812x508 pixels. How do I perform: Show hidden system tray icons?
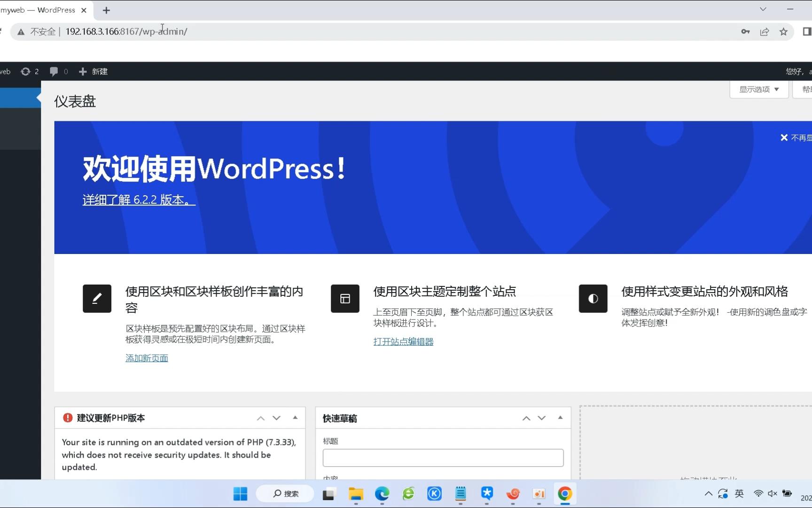pyautogui.click(x=709, y=493)
